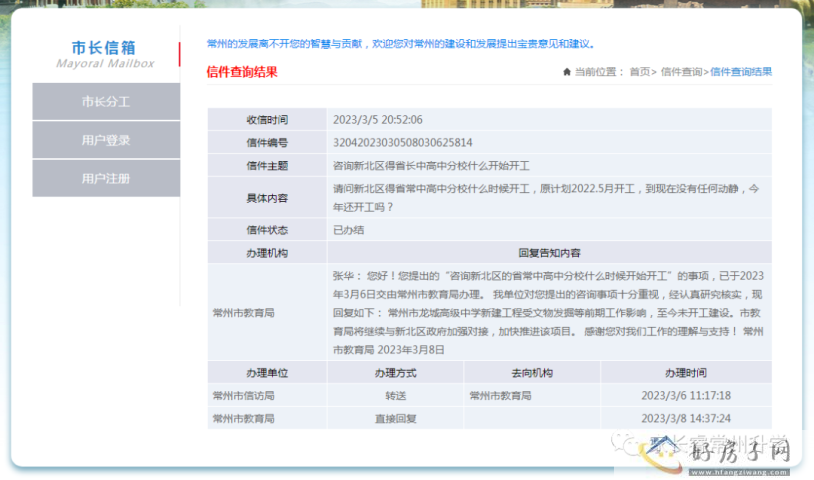This screenshot has height=480, width=814.
Task: Click the 市长信箱 Mayoral Mailbox title
Action: click(x=105, y=54)
